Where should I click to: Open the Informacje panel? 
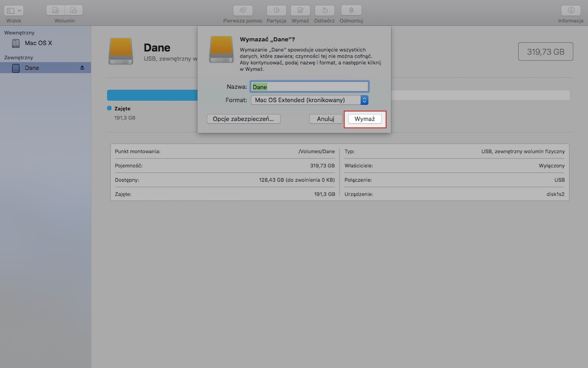(x=571, y=11)
